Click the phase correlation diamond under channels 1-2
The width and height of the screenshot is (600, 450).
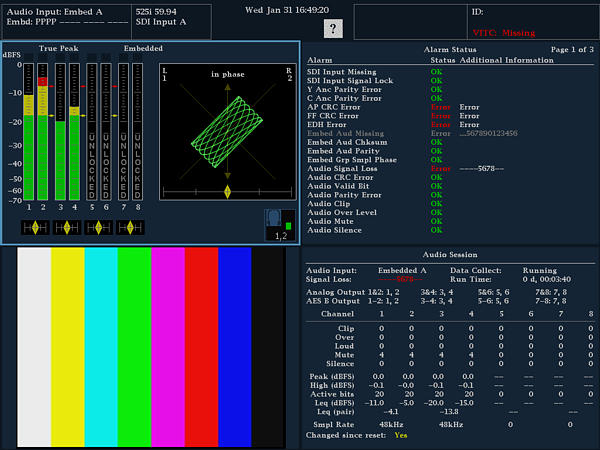pos(37,227)
